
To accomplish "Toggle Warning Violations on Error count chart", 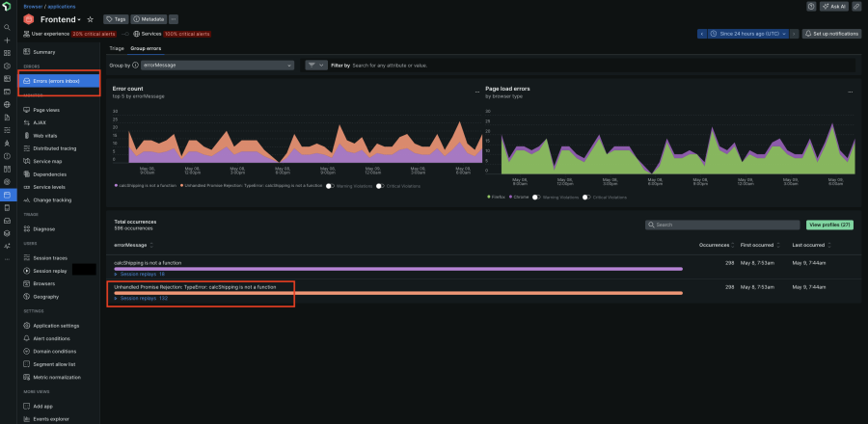I will point(330,185).
